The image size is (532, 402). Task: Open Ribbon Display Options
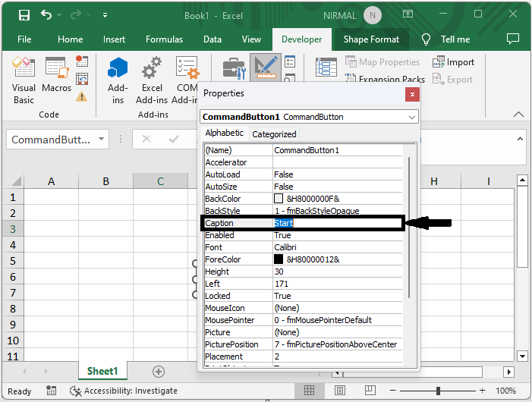[408, 14]
